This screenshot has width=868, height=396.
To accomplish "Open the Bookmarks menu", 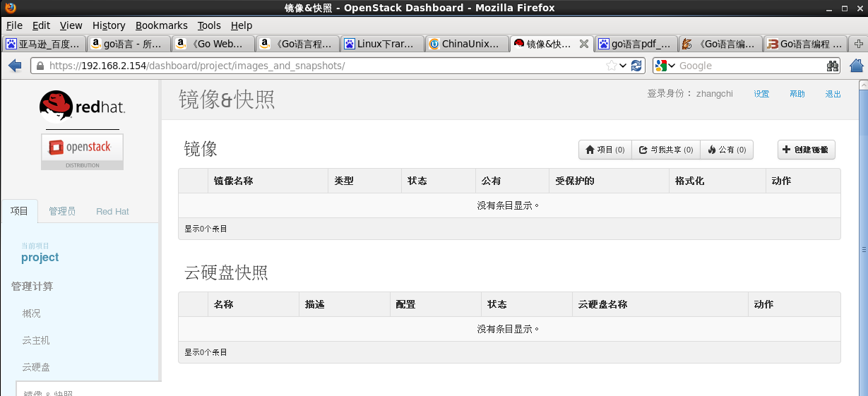I will click(162, 25).
